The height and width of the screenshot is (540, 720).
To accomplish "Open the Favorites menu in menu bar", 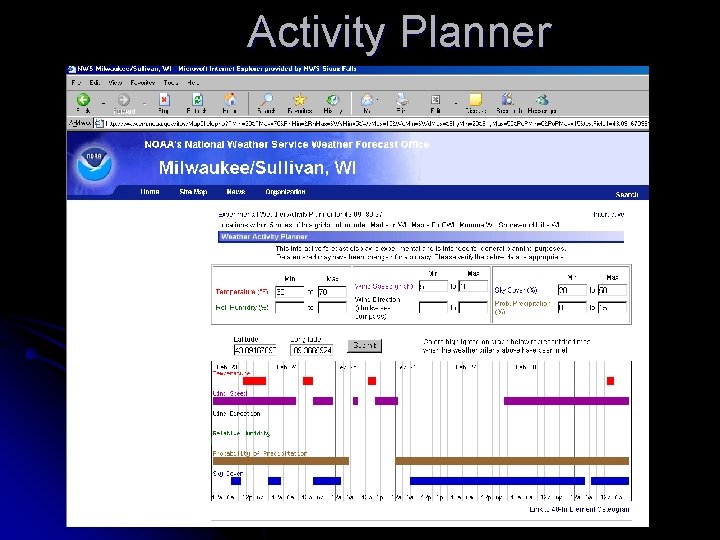I will 143,83.
